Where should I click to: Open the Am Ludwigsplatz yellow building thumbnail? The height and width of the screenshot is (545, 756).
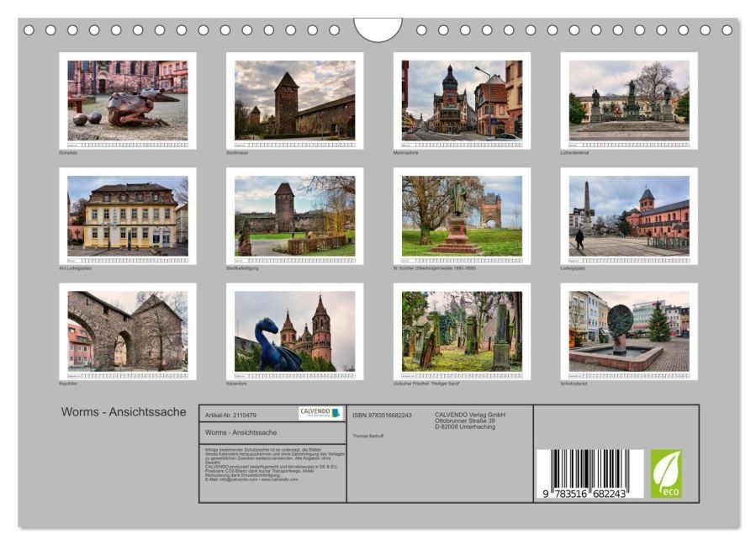pyautogui.click(x=128, y=216)
